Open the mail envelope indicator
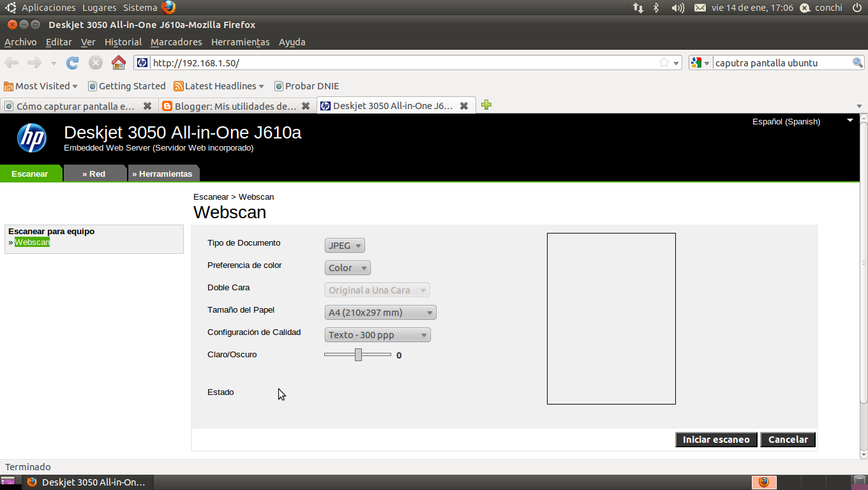This screenshot has width=868, height=490. coord(700,8)
